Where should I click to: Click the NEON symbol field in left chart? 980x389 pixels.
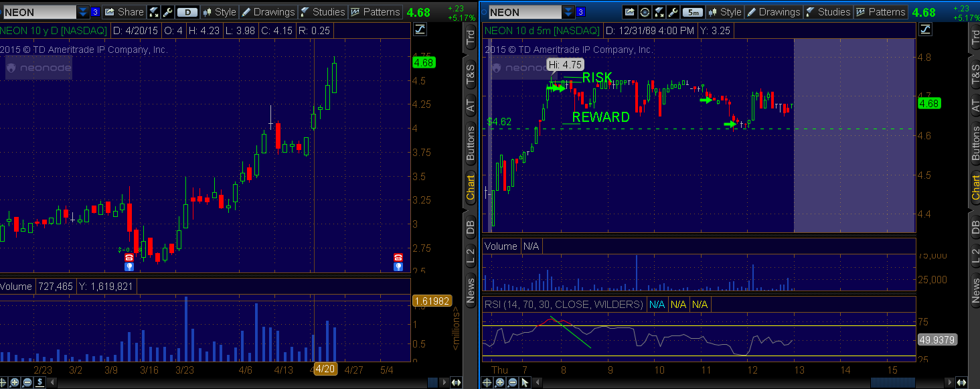point(39,12)
